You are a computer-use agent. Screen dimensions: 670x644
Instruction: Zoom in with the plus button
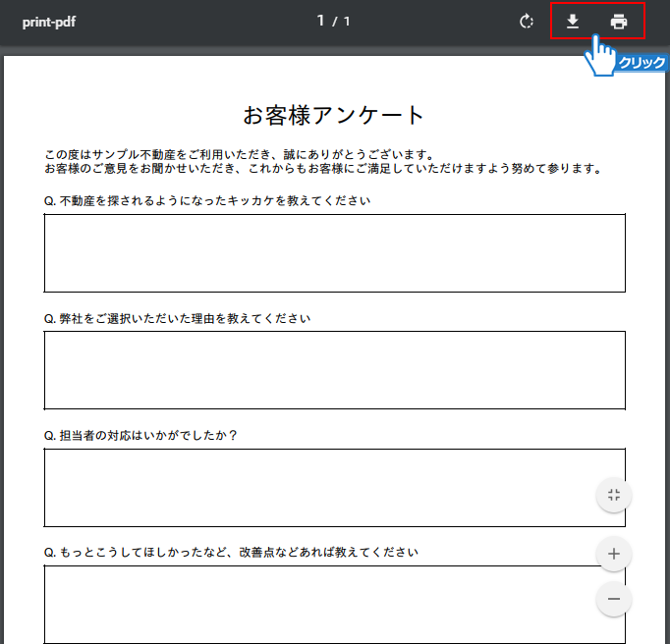click(614, 554)
